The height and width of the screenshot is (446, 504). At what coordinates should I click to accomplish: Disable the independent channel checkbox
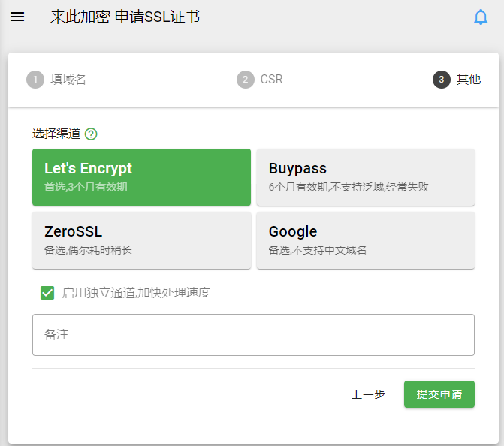[47, 293]
